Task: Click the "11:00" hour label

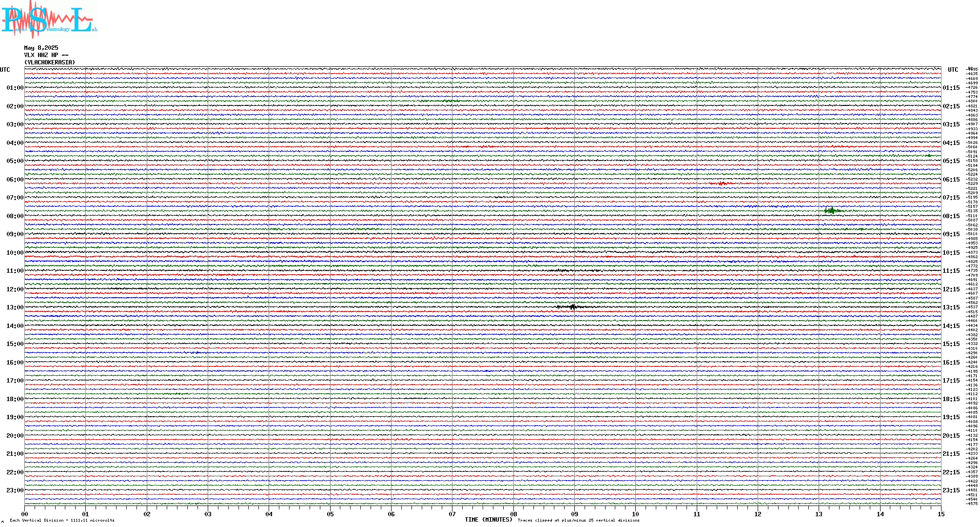Action: tap(15, 271)
